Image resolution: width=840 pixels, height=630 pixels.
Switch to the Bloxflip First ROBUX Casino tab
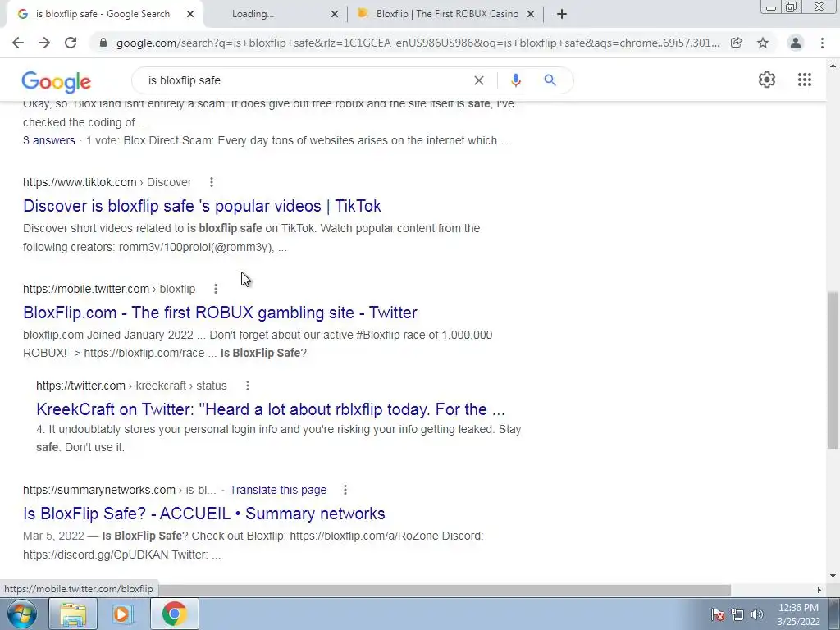tap(447, 14)
